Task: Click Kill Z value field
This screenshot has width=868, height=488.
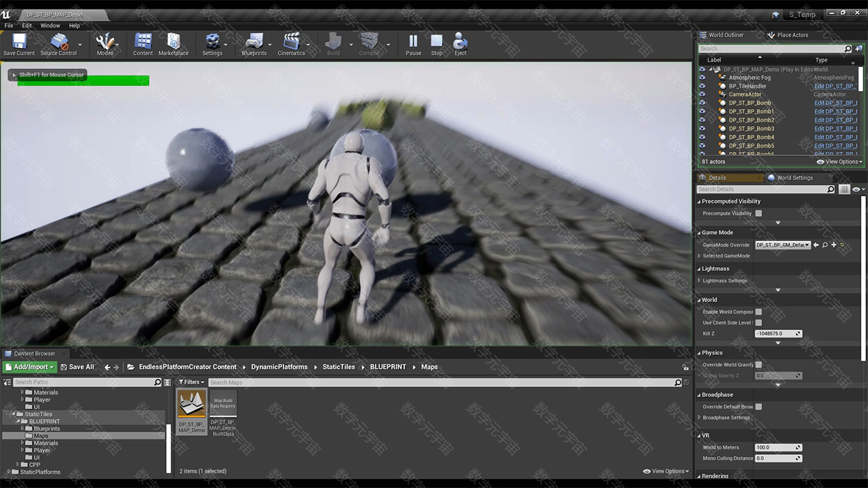Action: coord(778,333)
